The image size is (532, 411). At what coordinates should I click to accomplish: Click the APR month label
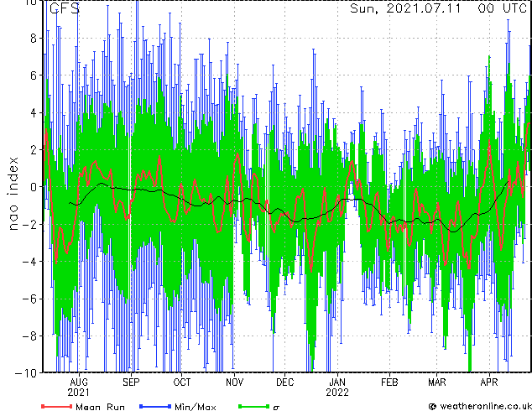489,382
